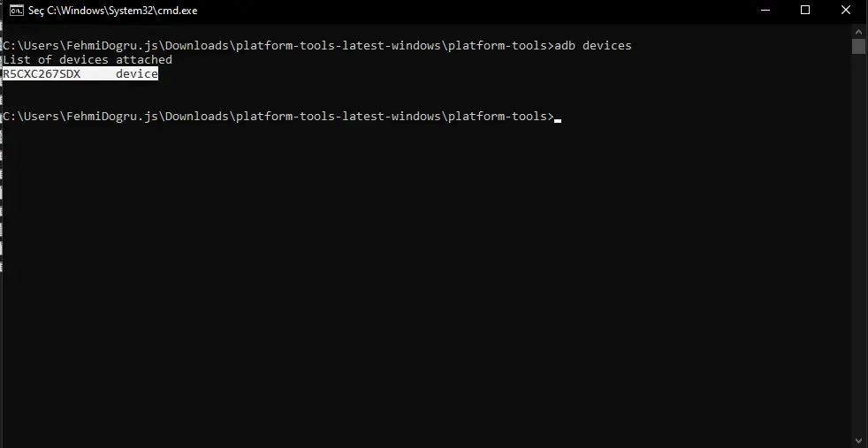Click the empty scrollbar track below thumb

click(x=858, y=243)
